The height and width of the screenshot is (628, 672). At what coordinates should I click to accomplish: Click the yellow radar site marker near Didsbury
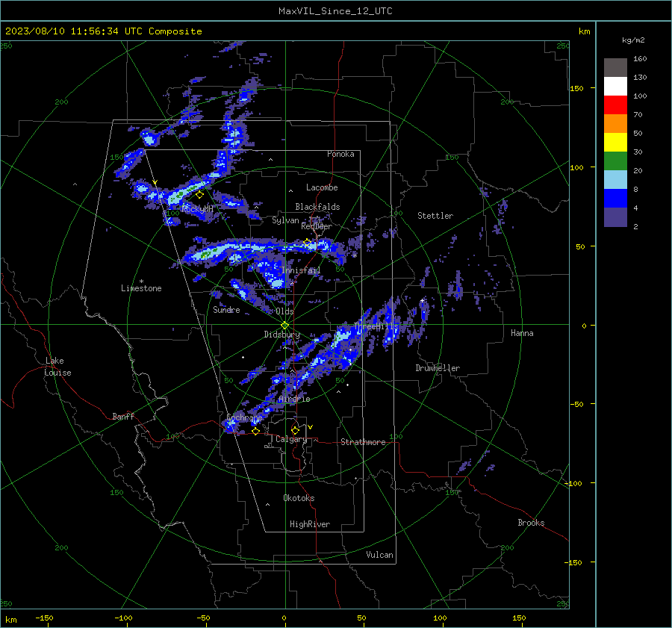pos(284,326)
